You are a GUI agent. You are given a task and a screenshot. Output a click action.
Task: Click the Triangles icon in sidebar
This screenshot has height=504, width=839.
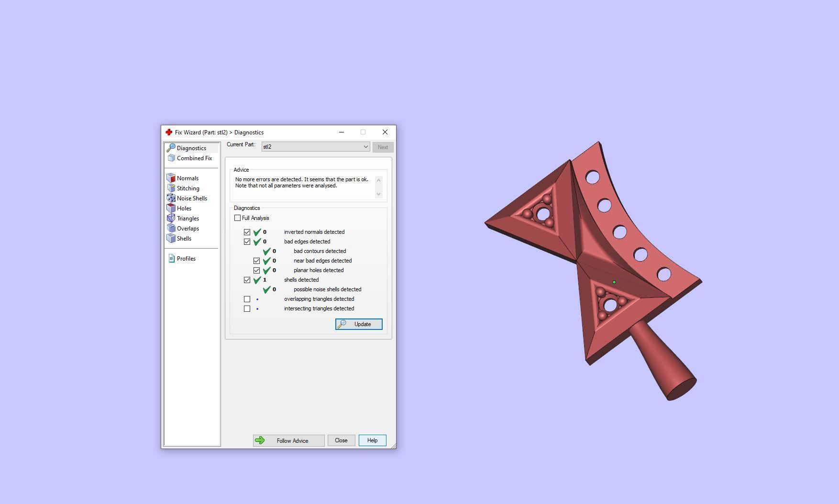pos(171,219)
